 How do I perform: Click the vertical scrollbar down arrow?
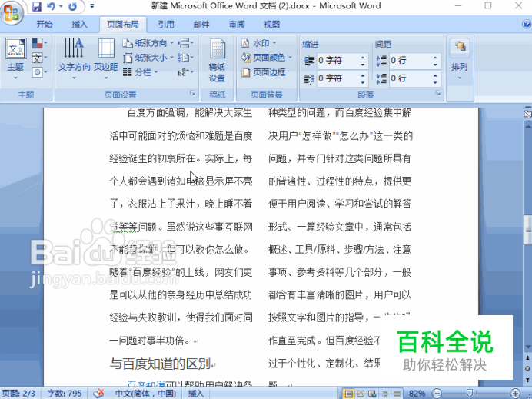tap(527, 347)
